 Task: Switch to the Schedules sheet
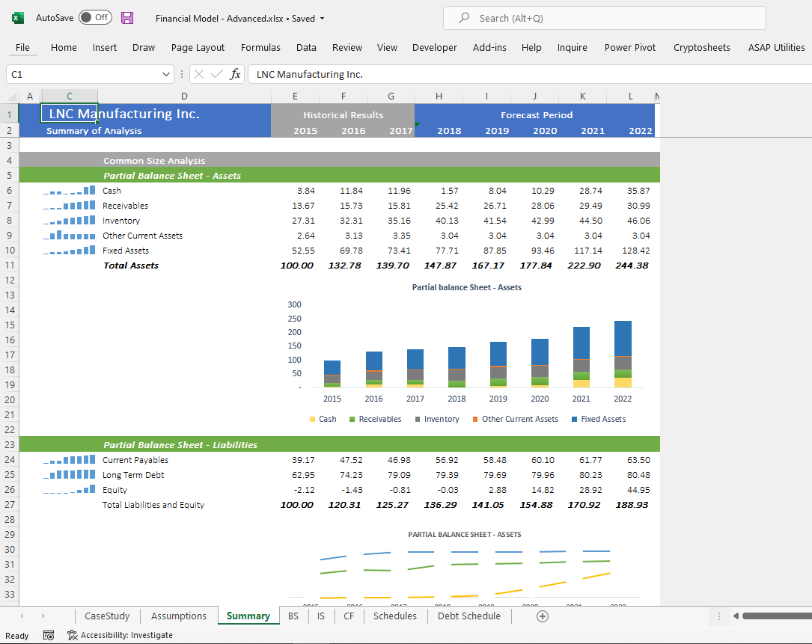coord(395,616)
